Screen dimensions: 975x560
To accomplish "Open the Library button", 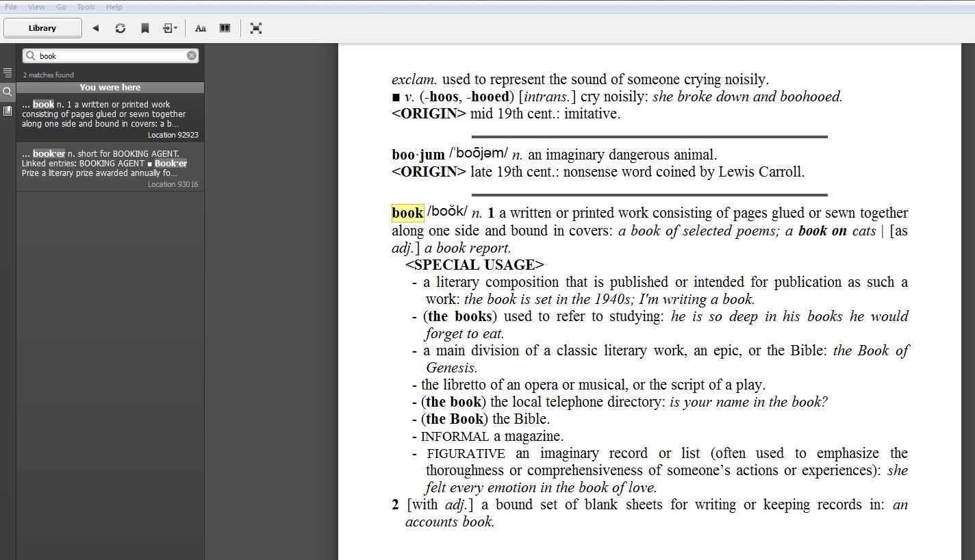I will 42,28.
